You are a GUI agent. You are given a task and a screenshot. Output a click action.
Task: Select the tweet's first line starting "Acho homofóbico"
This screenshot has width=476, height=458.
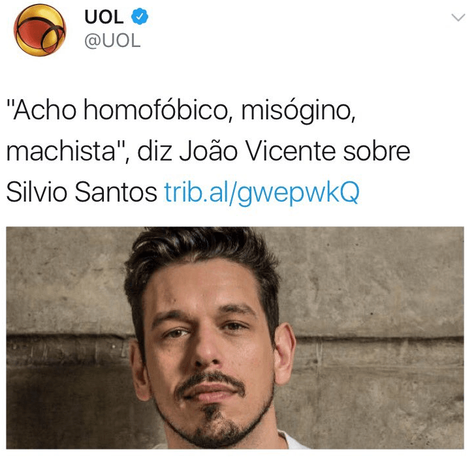[x=181, y=111]
